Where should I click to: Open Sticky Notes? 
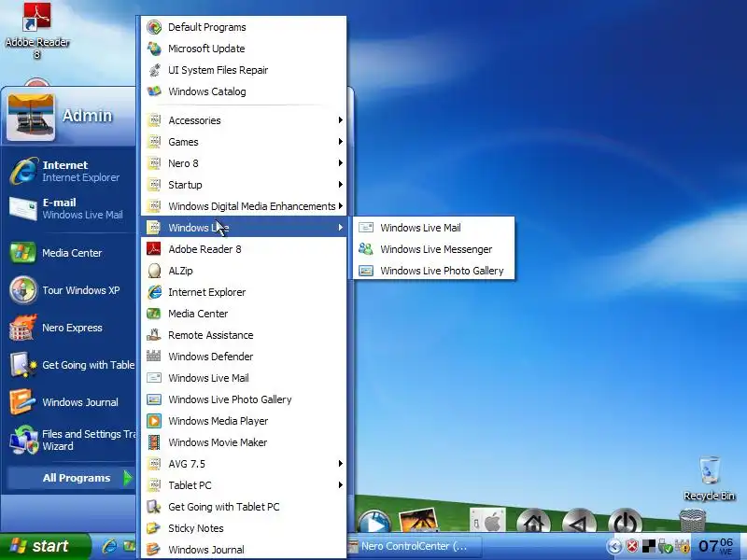244,528
